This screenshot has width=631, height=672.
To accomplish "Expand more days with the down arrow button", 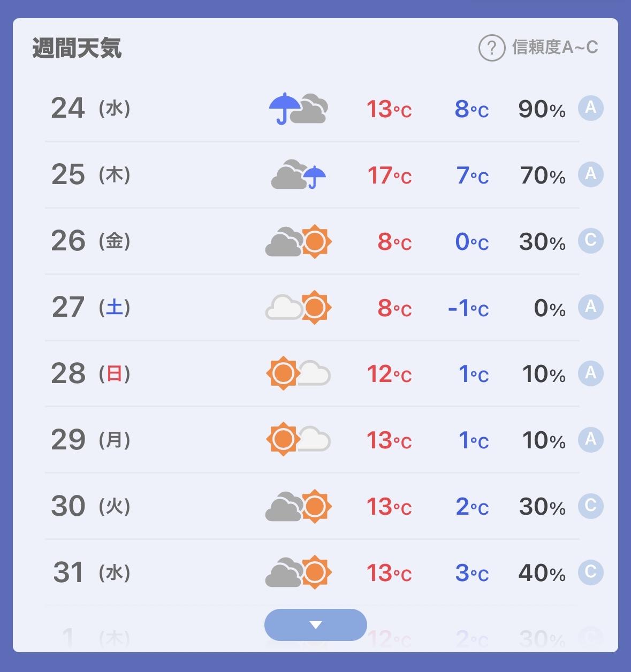I will click(316, 625).
